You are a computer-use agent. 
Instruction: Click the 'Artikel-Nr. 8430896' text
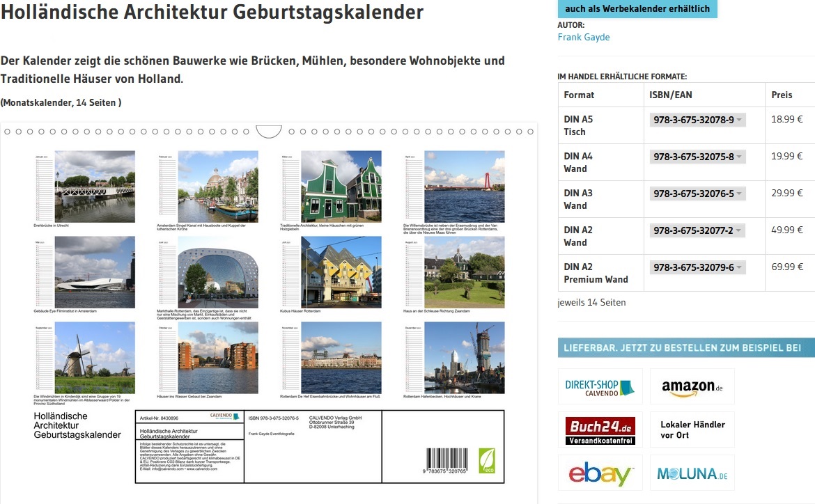[x=159, y=418]
